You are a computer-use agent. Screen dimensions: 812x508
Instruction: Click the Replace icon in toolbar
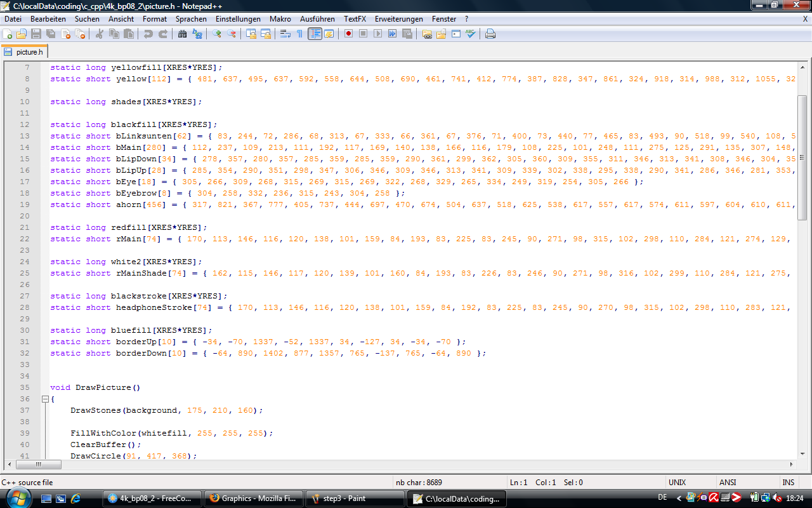click(x=198, y=34)
